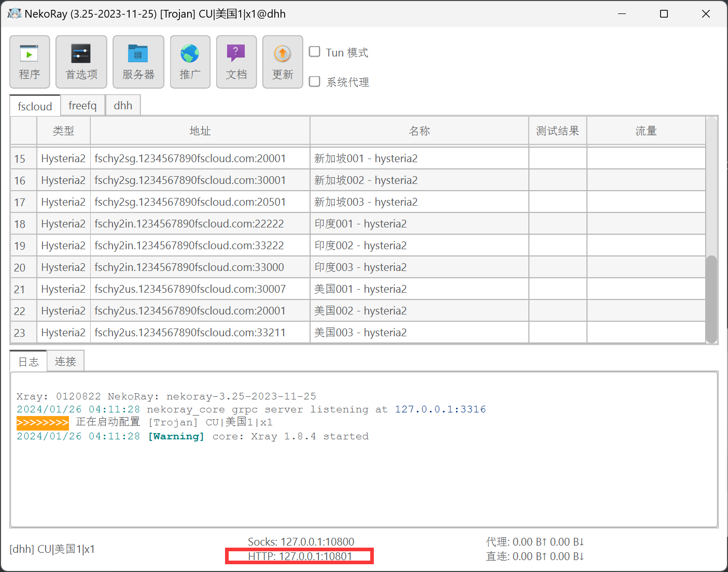
Task: Open the 程序 (Program) toolbar button
Action: 30,62
